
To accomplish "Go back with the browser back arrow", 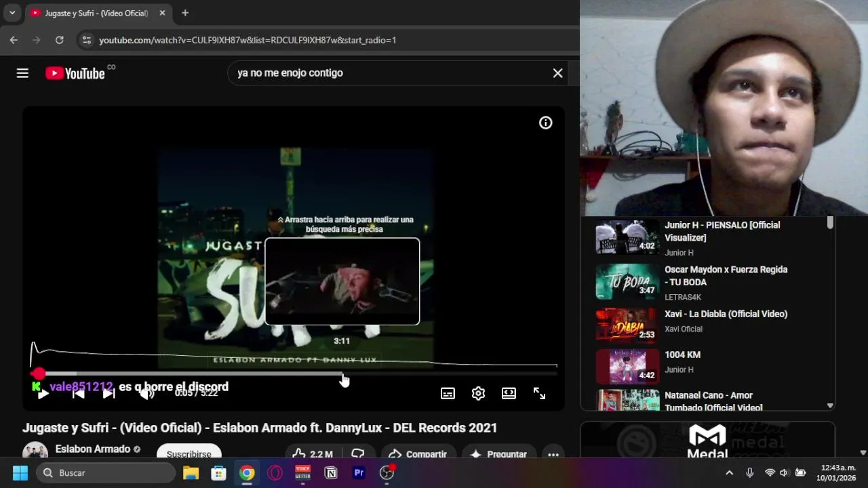I will point(14,40).
